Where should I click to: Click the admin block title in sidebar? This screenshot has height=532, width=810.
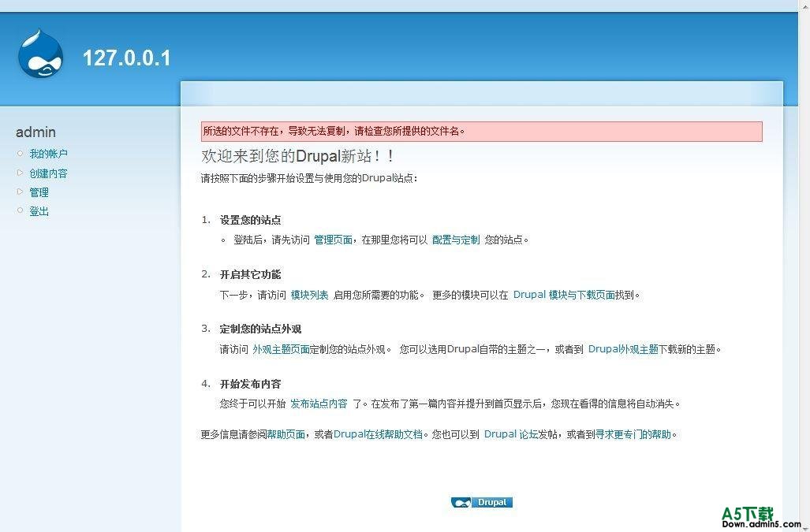pyautogui.click(x=35, y=132)
